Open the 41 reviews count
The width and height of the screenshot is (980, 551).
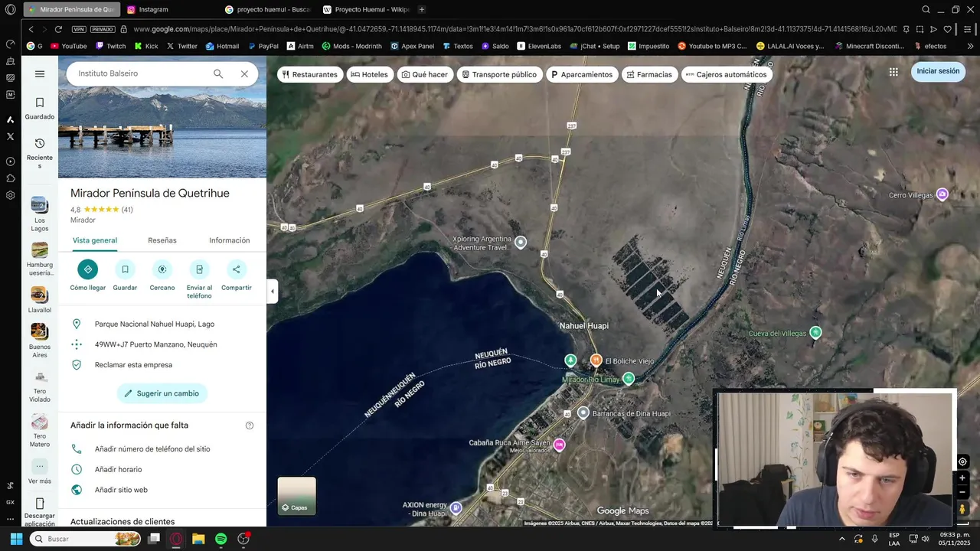(127, 210)
